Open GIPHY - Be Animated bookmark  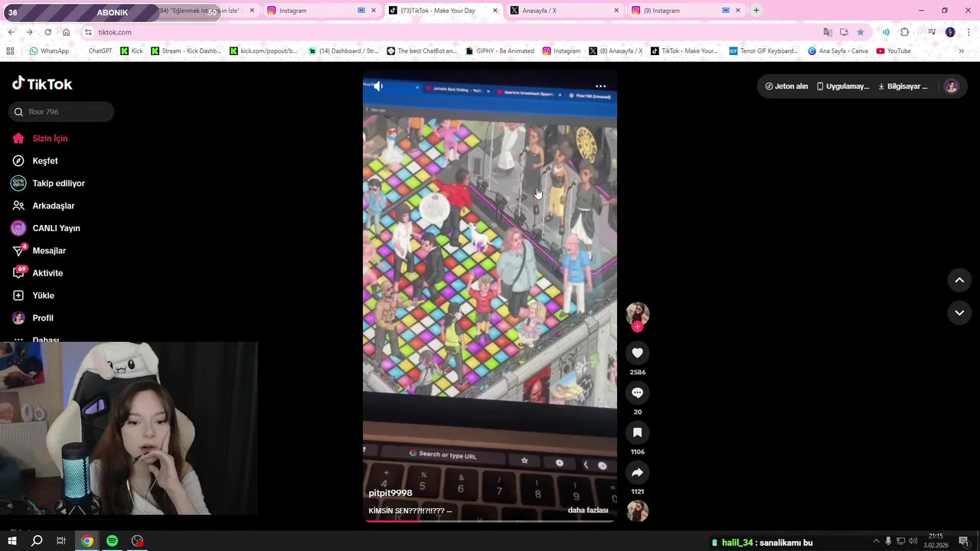(x=499, y=51)
